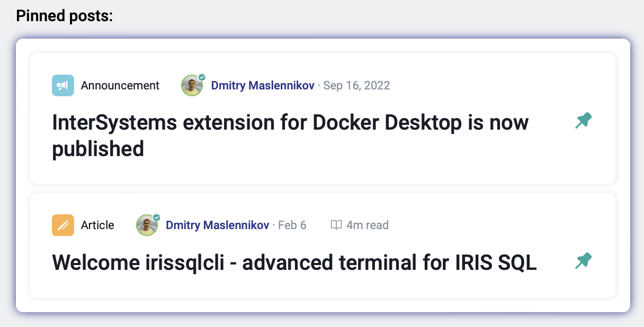Click the Sep 16, 2022 post date
Image resolution: width=644 pixels, height=327 pixels.
[x=356, y=85]
